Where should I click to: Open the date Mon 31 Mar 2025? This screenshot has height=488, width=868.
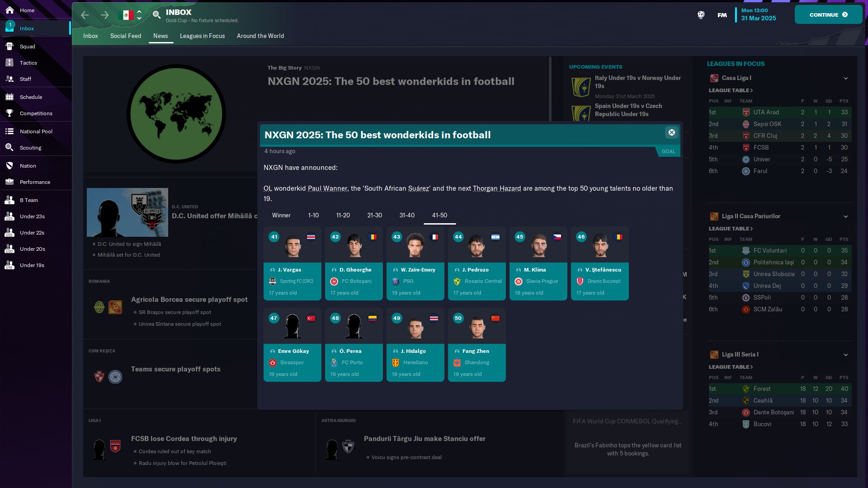click(758, 14)
